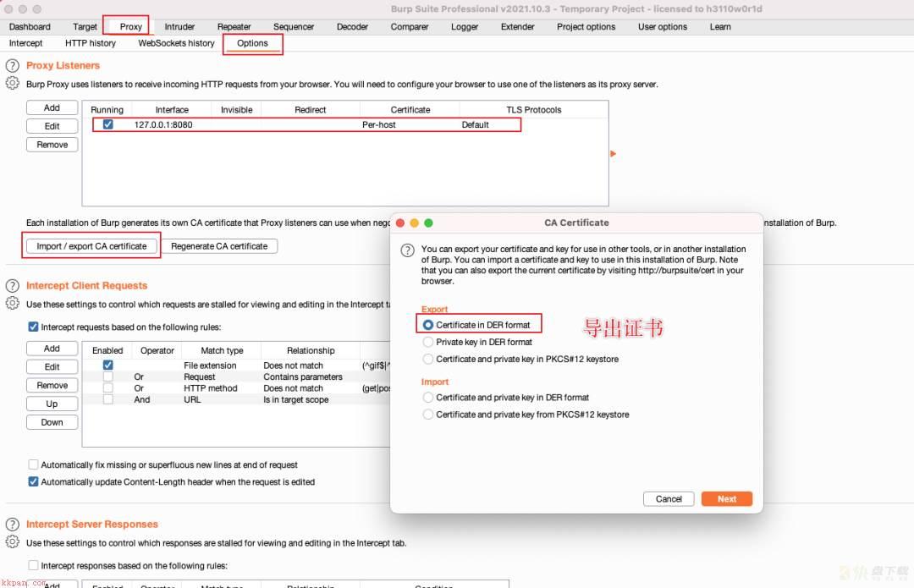Viewport: 914px width, 588px height.
Task: Toggle Intercept requests based on rules checkbox
Action: pos(33,327)
